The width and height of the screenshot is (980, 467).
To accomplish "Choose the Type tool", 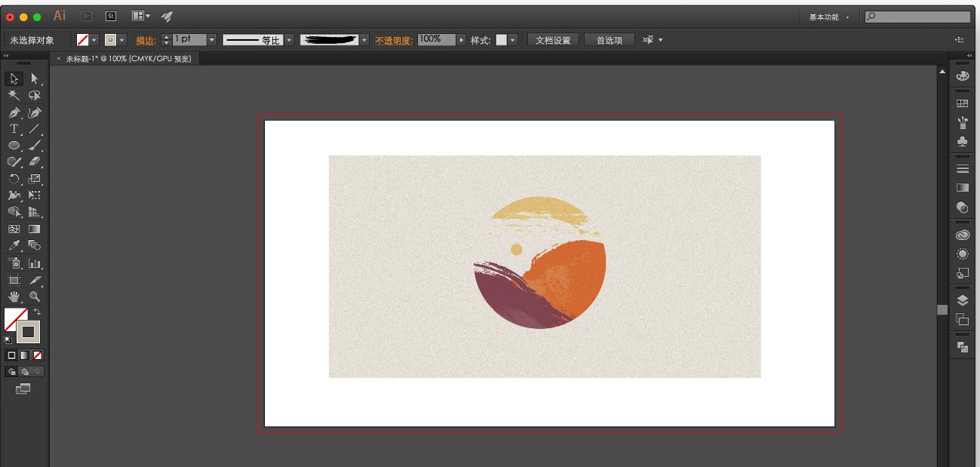I will click(x=14, y=128).
